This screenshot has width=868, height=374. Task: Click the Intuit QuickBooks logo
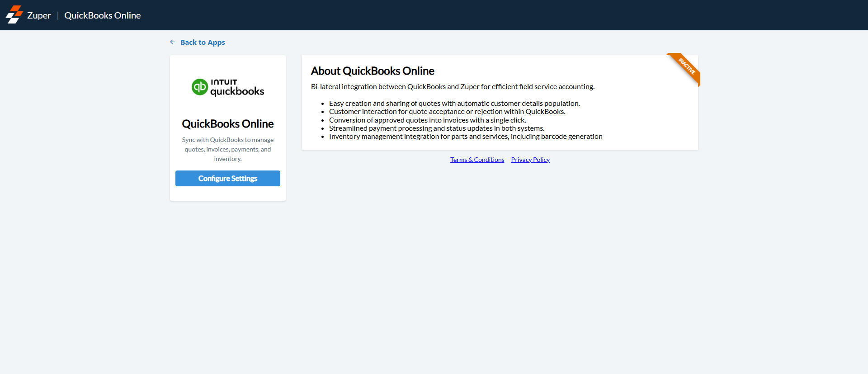point(228,87)
